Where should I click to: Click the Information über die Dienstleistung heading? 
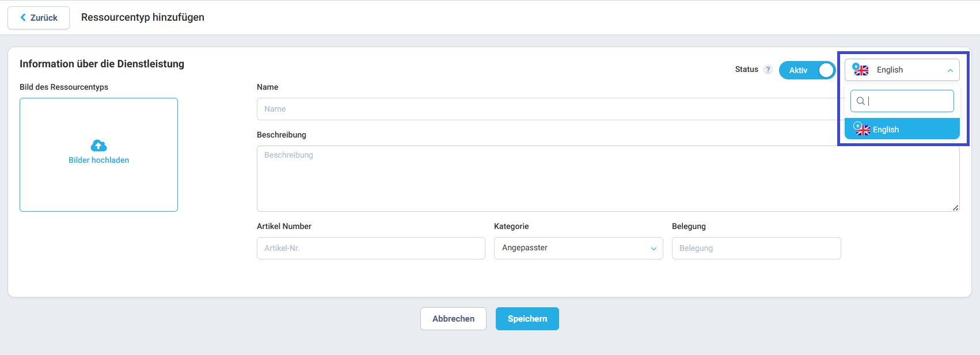(x=102, y=64)
